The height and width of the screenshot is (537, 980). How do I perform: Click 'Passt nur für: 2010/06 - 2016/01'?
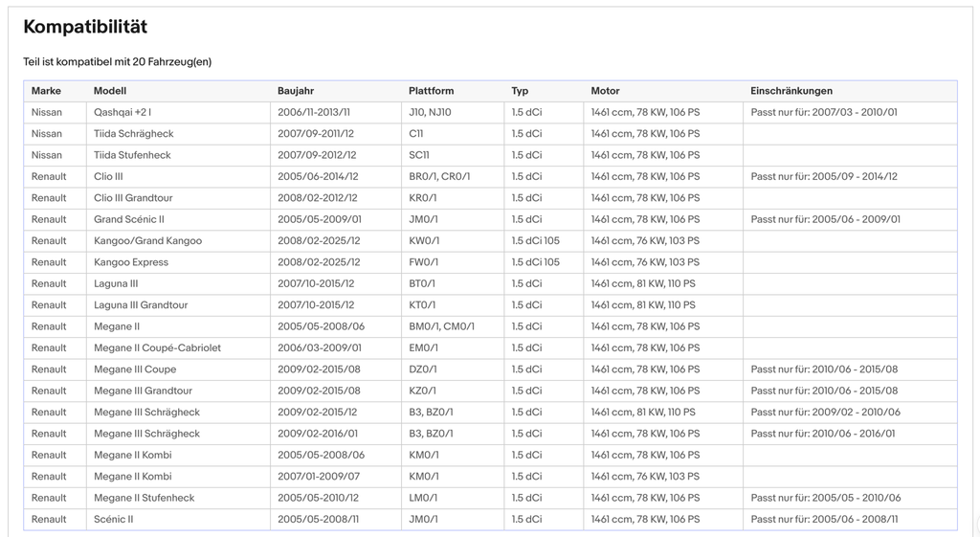click(x=822, y=434)
